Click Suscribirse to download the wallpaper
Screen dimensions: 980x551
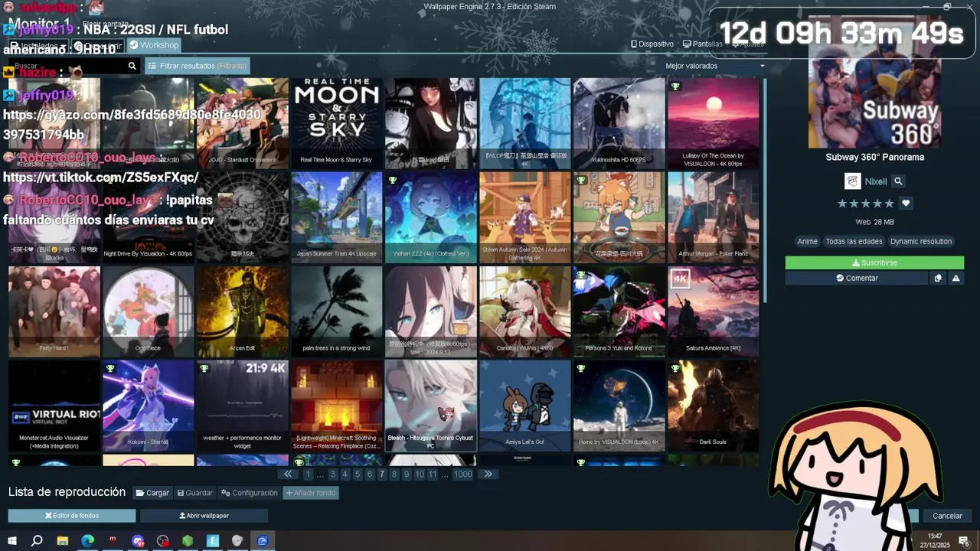tap(874, 262)
